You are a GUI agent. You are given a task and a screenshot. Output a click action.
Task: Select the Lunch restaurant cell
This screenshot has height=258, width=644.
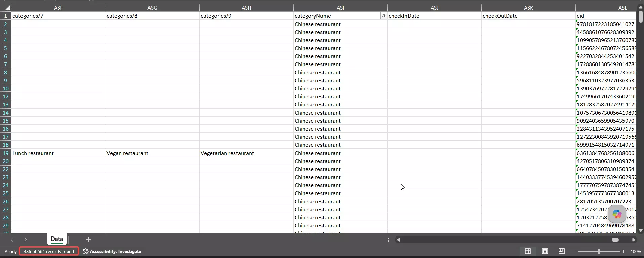click(58, 153)
